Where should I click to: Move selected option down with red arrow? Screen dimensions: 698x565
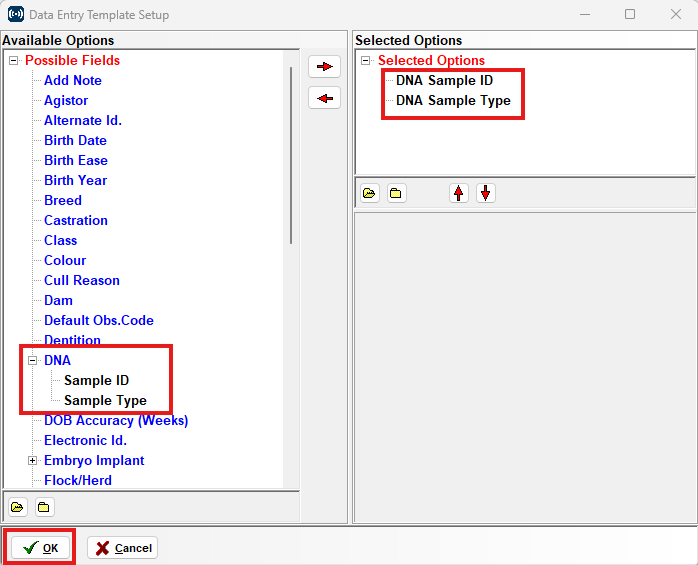coord(486,193)
